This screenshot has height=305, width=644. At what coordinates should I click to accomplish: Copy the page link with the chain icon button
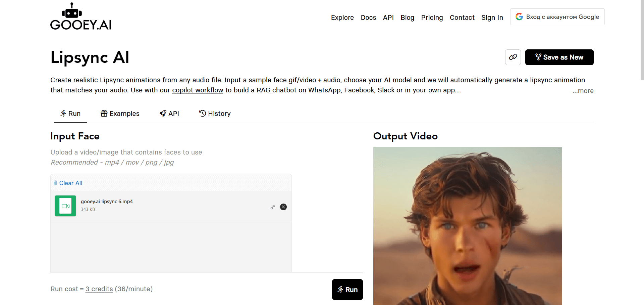(513, 57)
